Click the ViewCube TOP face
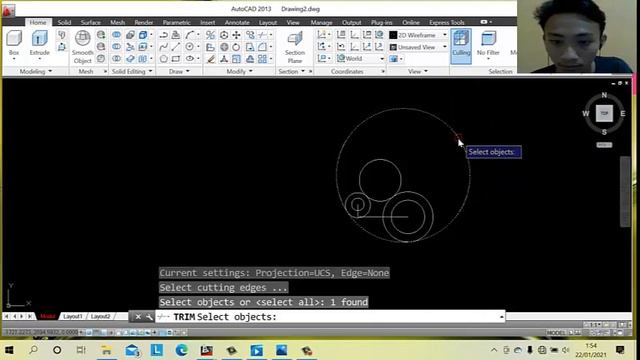640x360 pixels. [604, 113]
